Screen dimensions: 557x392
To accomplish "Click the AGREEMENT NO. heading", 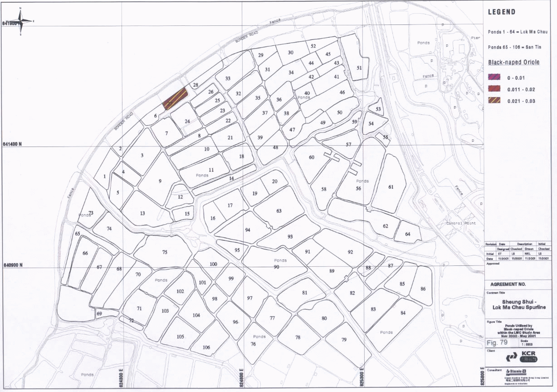I will tap(507, 284).
